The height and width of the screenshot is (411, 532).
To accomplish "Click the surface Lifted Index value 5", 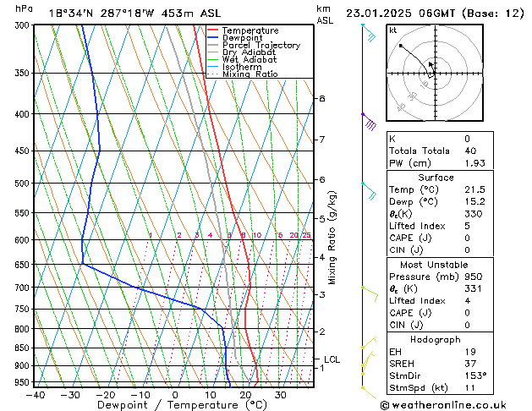I will point(467,226).
